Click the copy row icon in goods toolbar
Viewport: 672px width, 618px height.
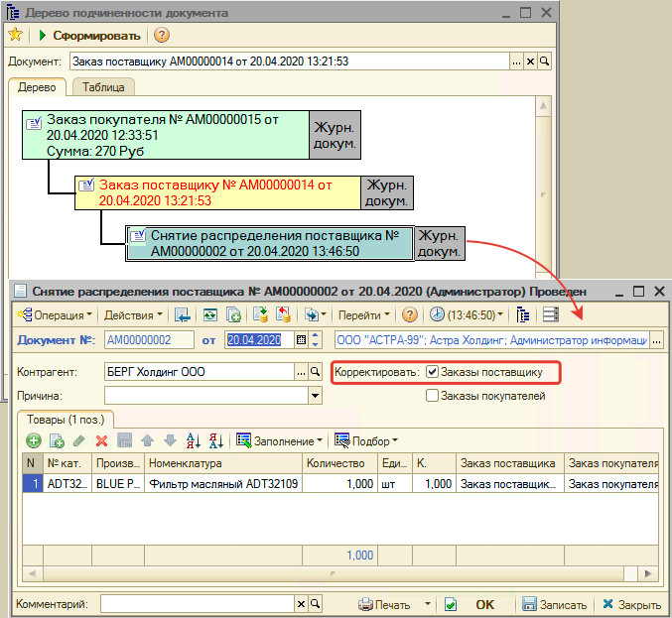click(57, 440)
